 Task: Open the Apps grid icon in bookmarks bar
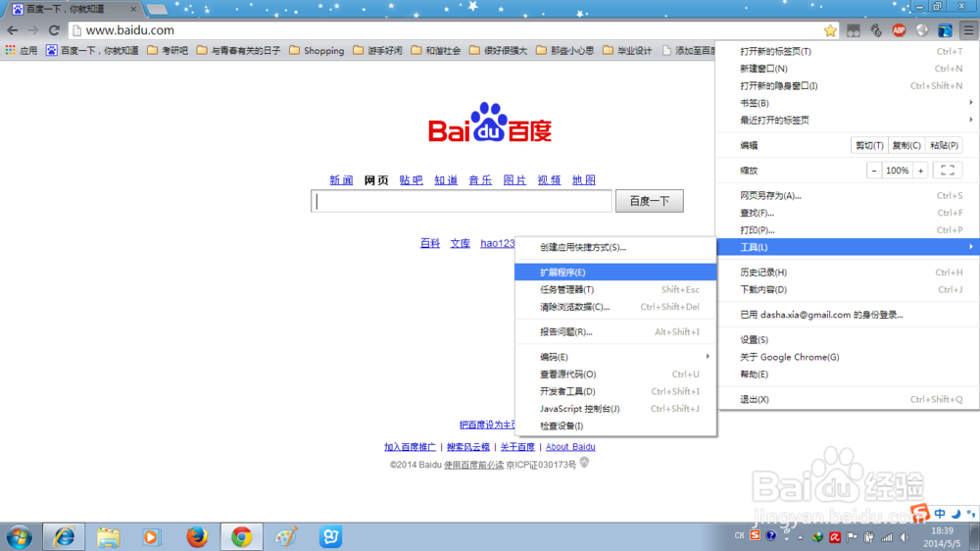point(11,50)
